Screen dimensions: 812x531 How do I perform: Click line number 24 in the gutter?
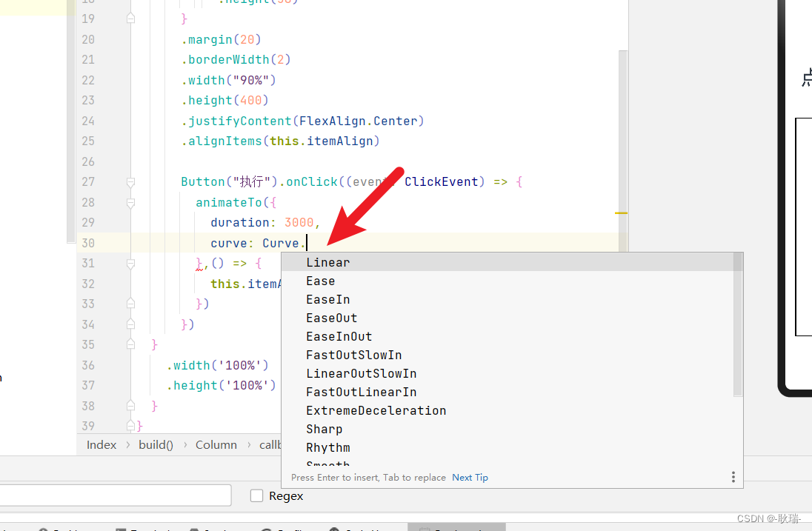[88, 121]
